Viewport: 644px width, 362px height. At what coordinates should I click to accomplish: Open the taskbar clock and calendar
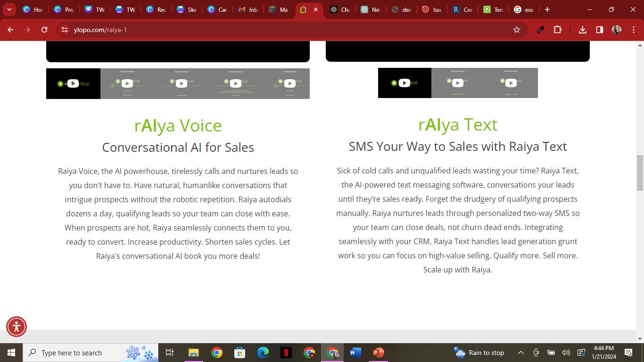[x=604, y=353]
